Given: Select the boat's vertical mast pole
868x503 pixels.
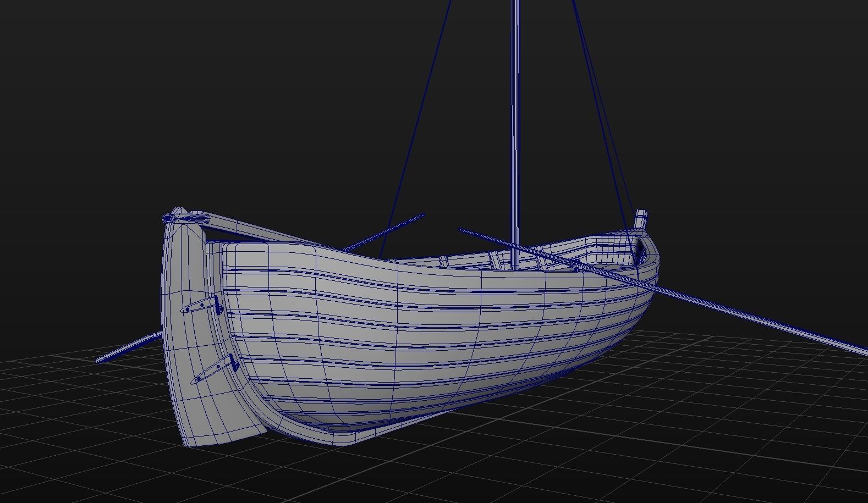Looking at the screenshot, I should 515,135.
